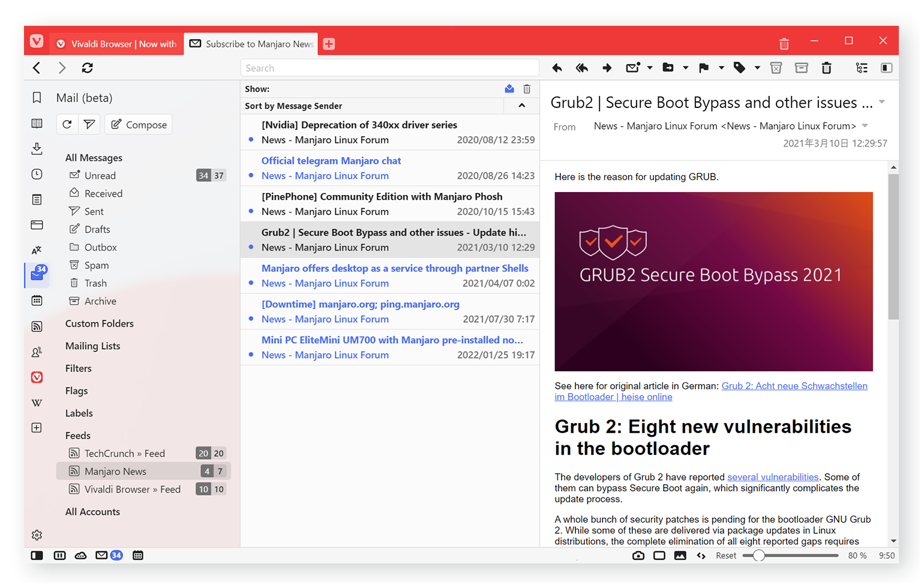Viewport: 924px width, 588px height.
Task: Select the Manjaro News feed
Action: 115,472
